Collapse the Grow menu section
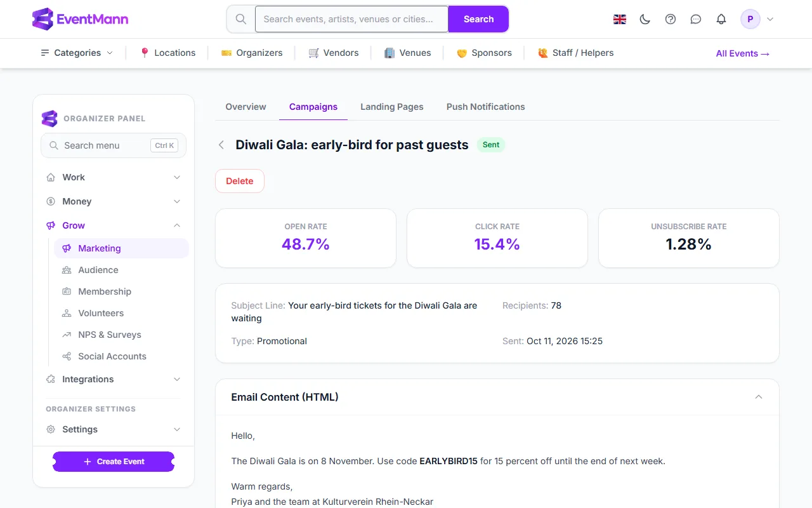812x508 pixels. [114, 225]
